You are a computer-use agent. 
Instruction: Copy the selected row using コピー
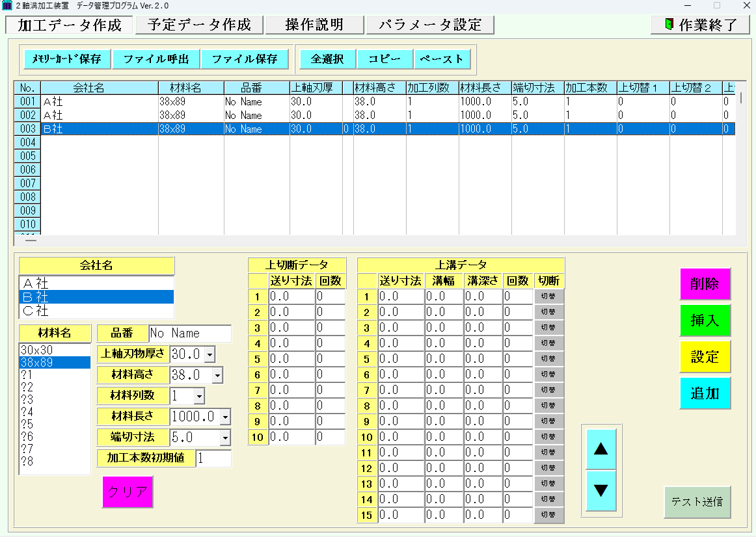[385, 59]
